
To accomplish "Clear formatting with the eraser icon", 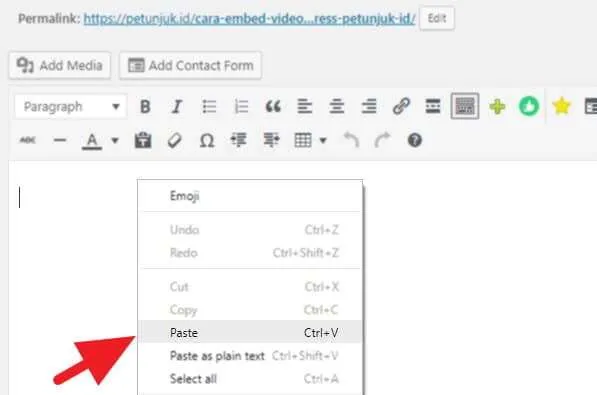I will [x=175, y=141].
